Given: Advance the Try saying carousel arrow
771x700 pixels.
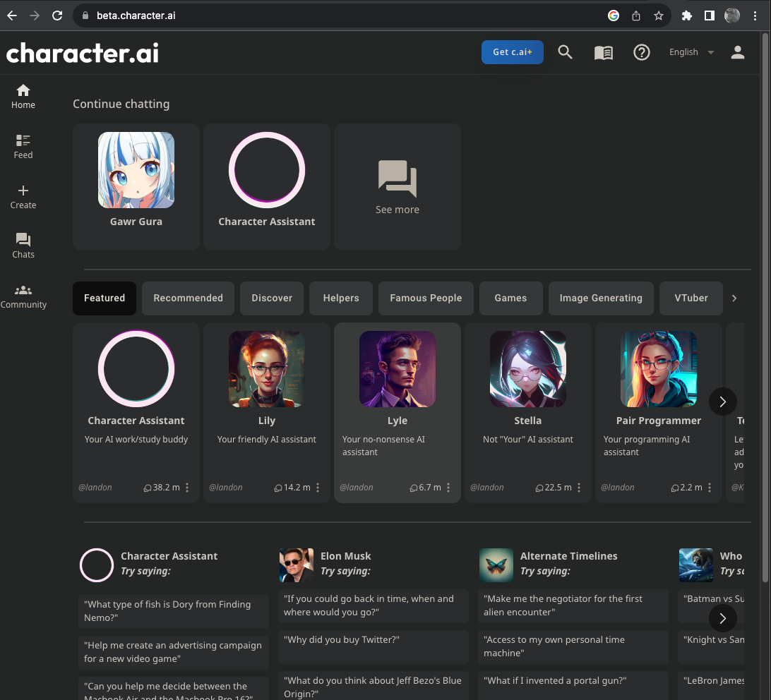Looking at the screenshot, I should tap(723, 618).
